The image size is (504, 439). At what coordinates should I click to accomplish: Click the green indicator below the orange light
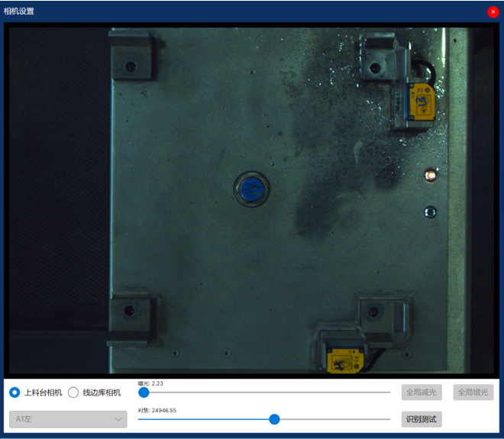point(431,211)
